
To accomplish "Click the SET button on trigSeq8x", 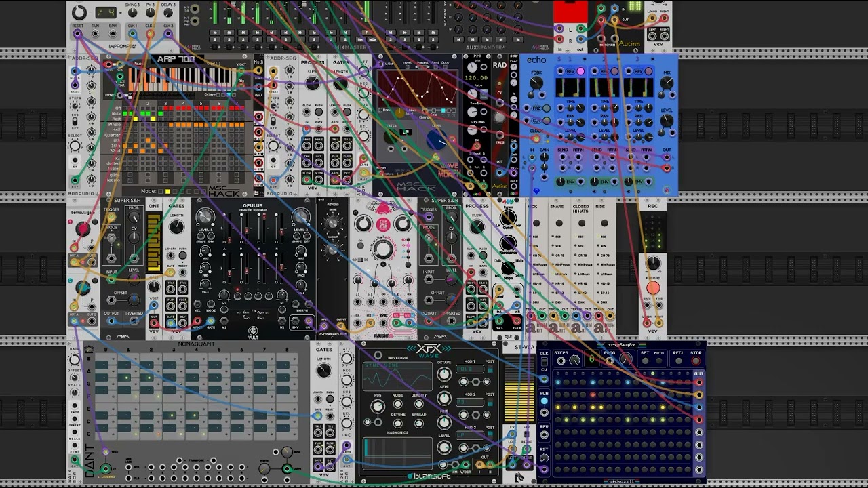I will tap(645, 361).
